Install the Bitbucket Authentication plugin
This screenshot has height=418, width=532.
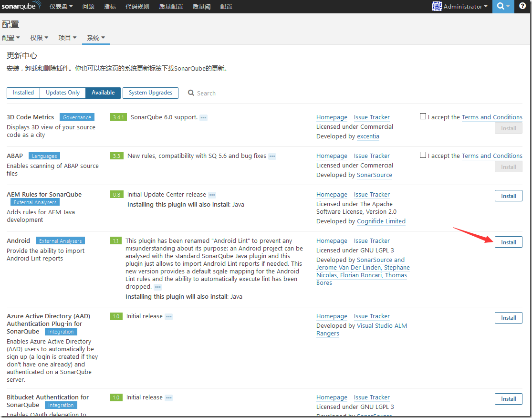pyautogui.click(x=508, y=398)
